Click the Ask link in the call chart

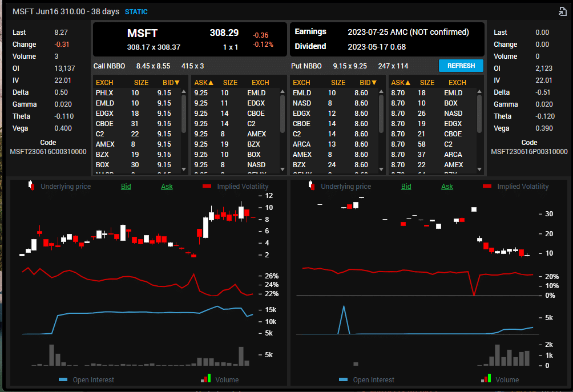pos(167,187)
